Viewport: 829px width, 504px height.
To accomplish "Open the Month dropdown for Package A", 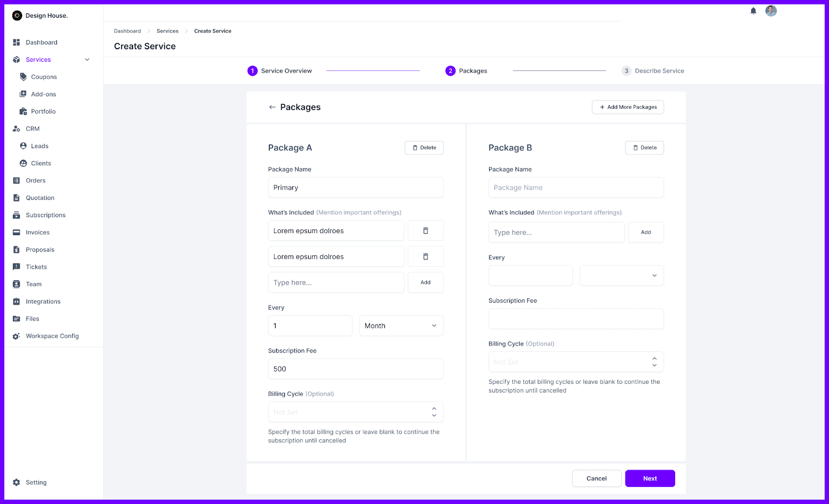I will [401, 325].
